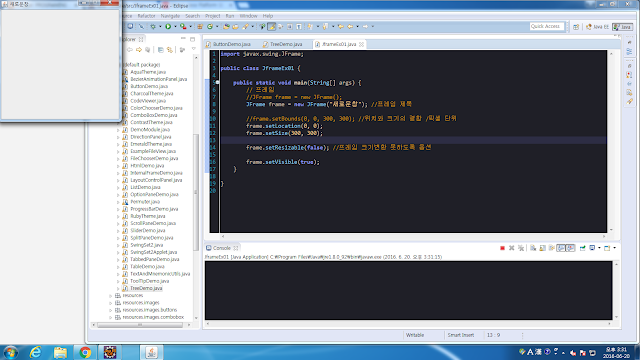Click the green Run button in toolbar
Viewport: 640px width, 360px height.
(x=168, y=27)
